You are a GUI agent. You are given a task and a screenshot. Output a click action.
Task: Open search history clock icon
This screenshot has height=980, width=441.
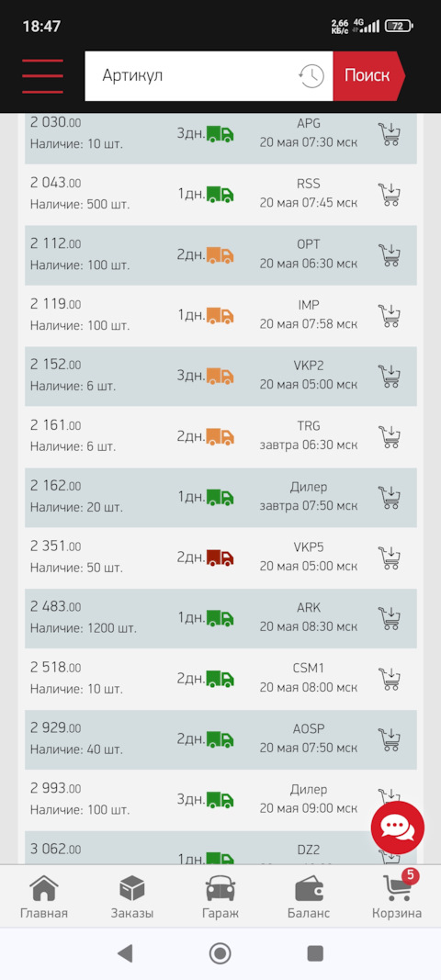311,76
